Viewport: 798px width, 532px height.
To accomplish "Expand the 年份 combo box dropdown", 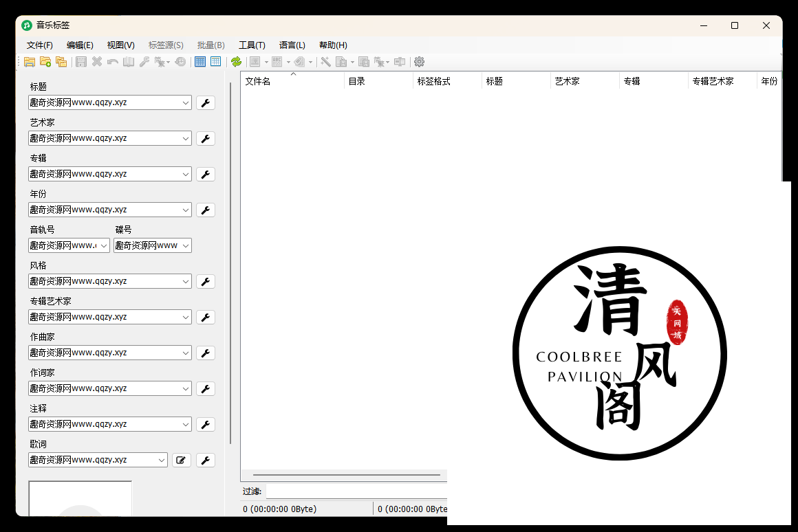I will point(185,210).
